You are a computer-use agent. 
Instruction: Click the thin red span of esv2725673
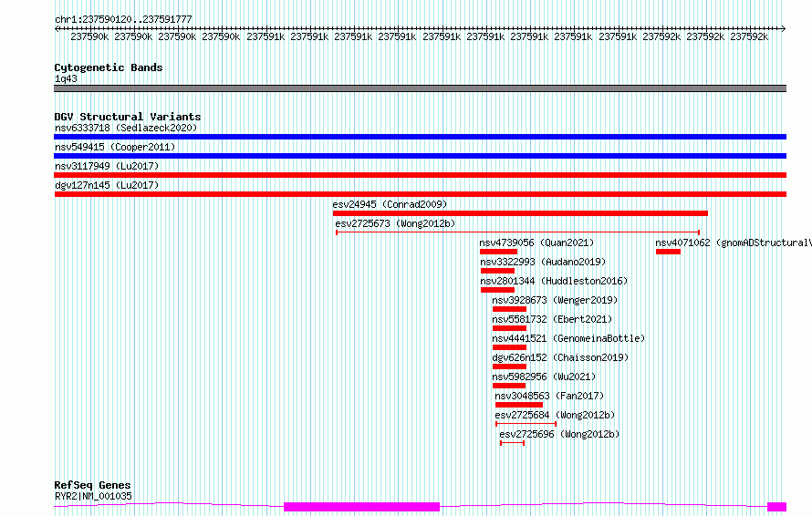518,232
